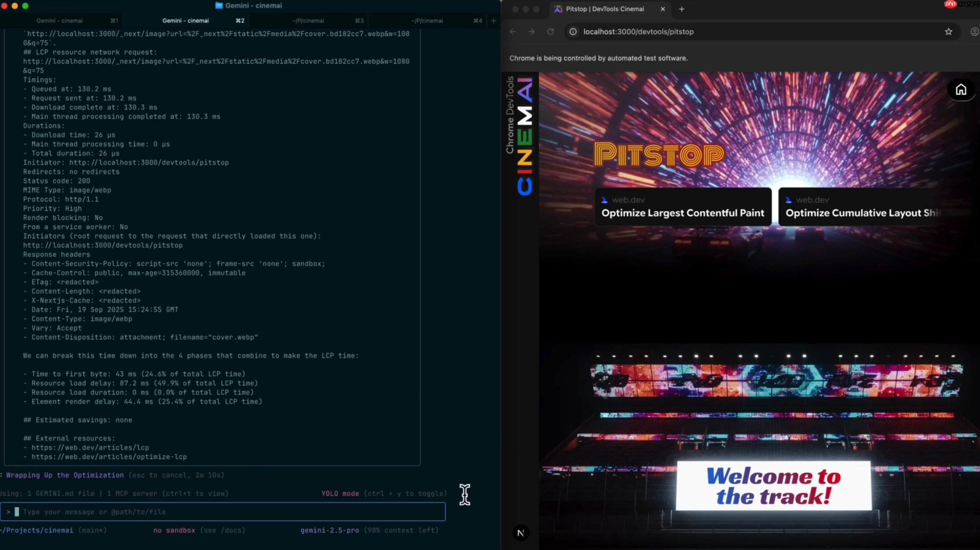Screen dimensions: 980x550
Task: Open a new browser tab with the plus icon
Action: [682, 9]
